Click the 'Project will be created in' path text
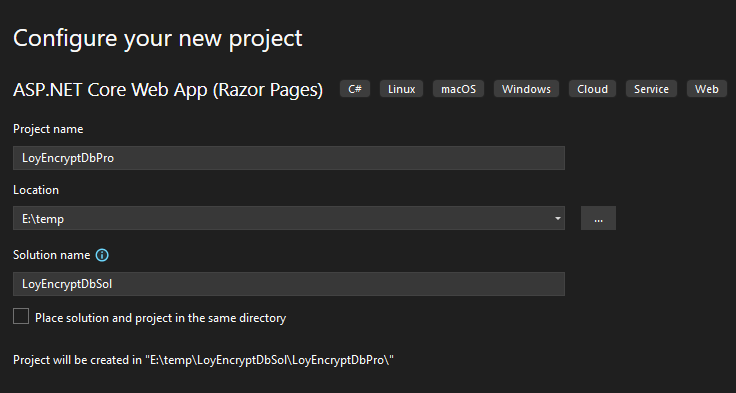Image resolution: width=736 pixels, height=393 pixels. pos(203,360)
